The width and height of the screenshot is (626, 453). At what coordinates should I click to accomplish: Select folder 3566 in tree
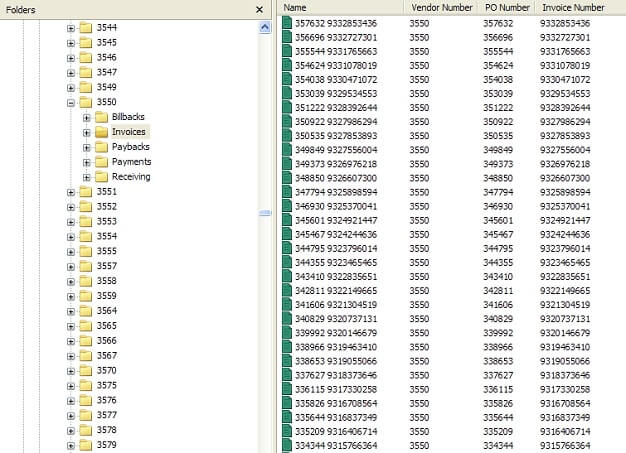click(107, 340)
